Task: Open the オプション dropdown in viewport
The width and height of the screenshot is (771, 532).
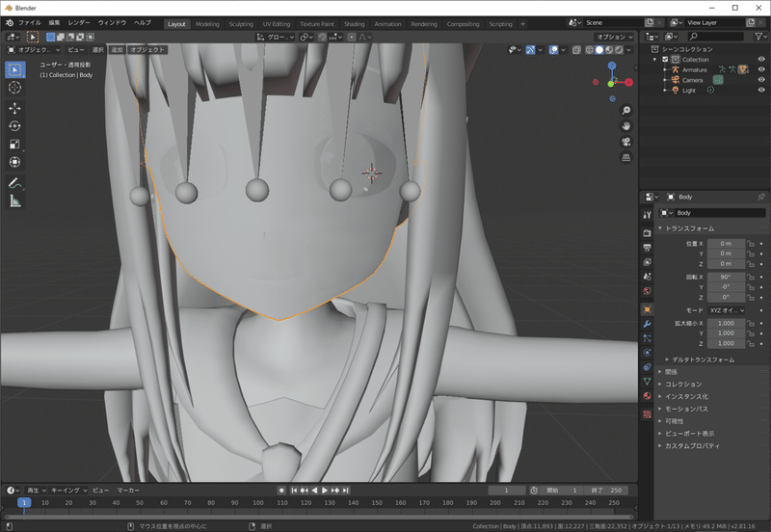Action: (x=615, y=37)
